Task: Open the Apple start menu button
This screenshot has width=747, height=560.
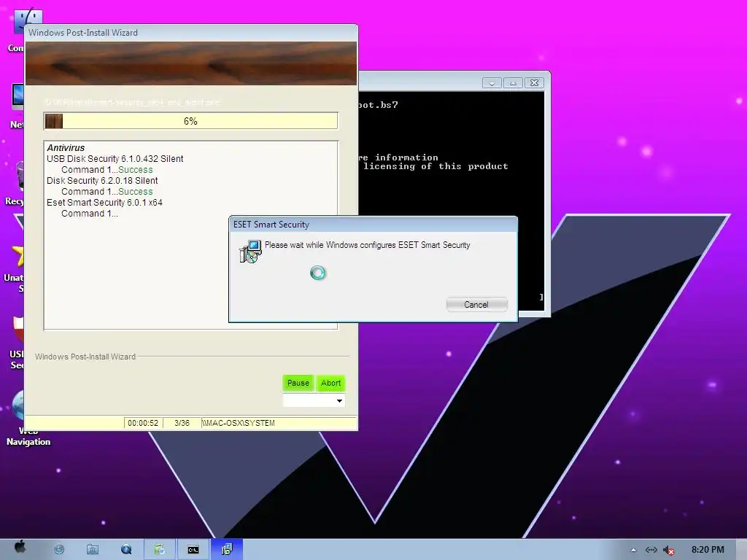Action: [20, 547]
